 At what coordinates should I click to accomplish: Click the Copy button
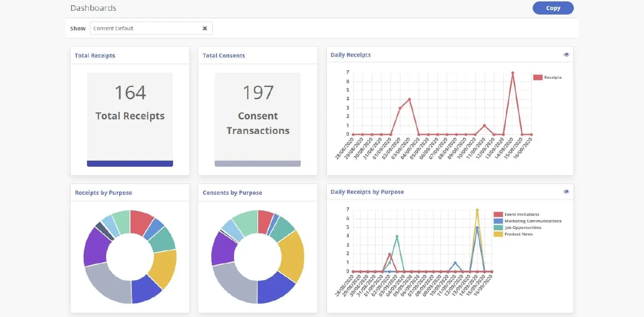point(553,8)
